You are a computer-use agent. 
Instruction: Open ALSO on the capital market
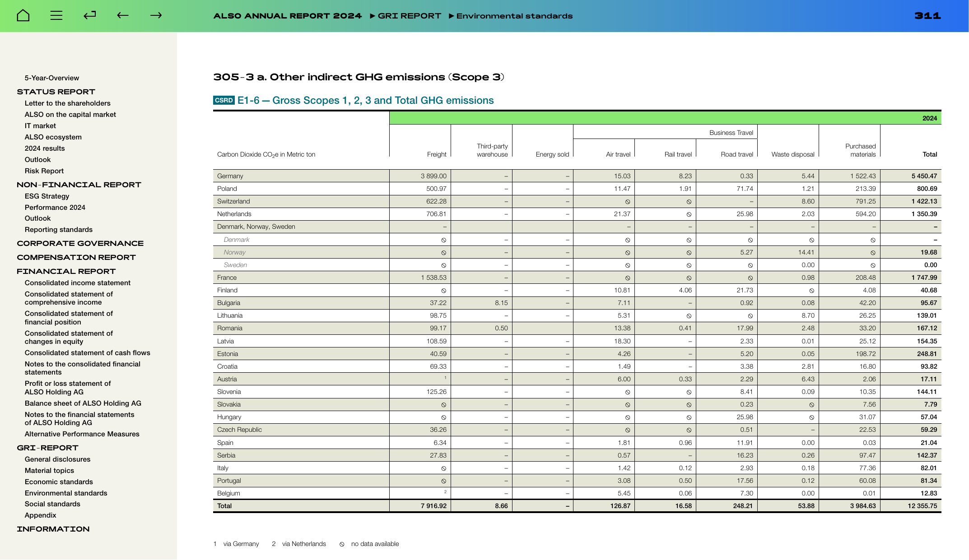70,115
